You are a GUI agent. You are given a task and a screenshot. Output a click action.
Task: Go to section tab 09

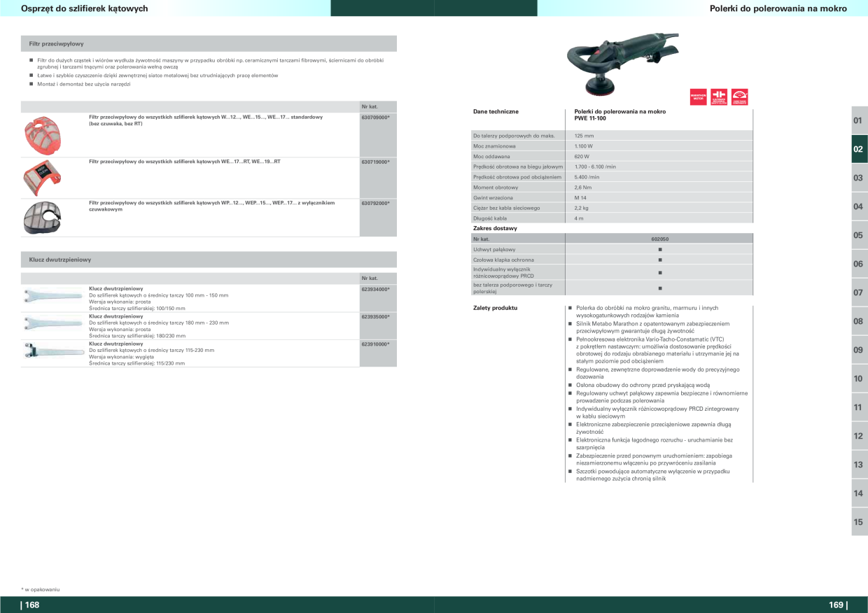pyautogui.click(x=859, y=350)
